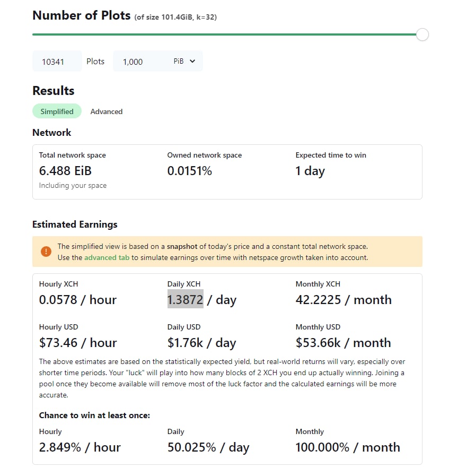Image resolution: width=458 pixels, height=476 pixels.
Task: Follow the green 'advanced tab' link
Action: point(108,258)
